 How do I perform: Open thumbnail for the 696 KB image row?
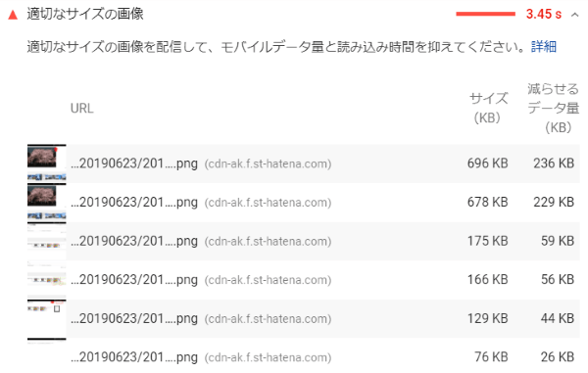point(46,163)
